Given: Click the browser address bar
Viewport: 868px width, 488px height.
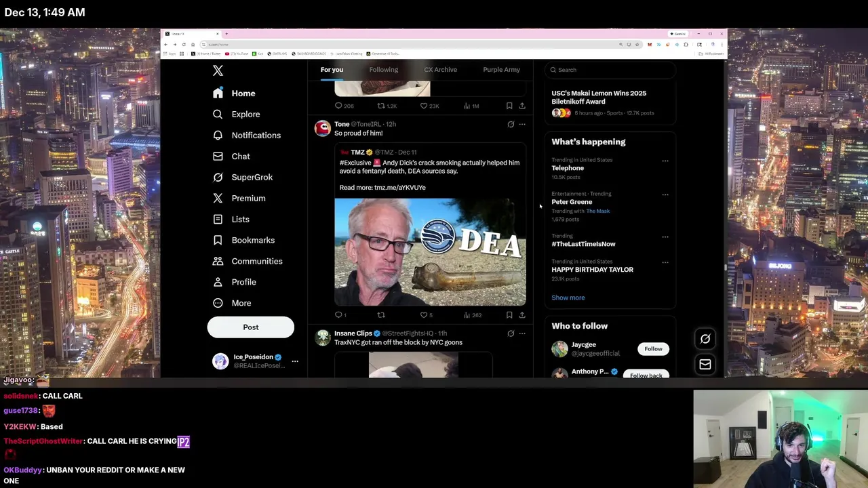Looking at the screenshot, I should pyautogui.click(x=407, y=45).
